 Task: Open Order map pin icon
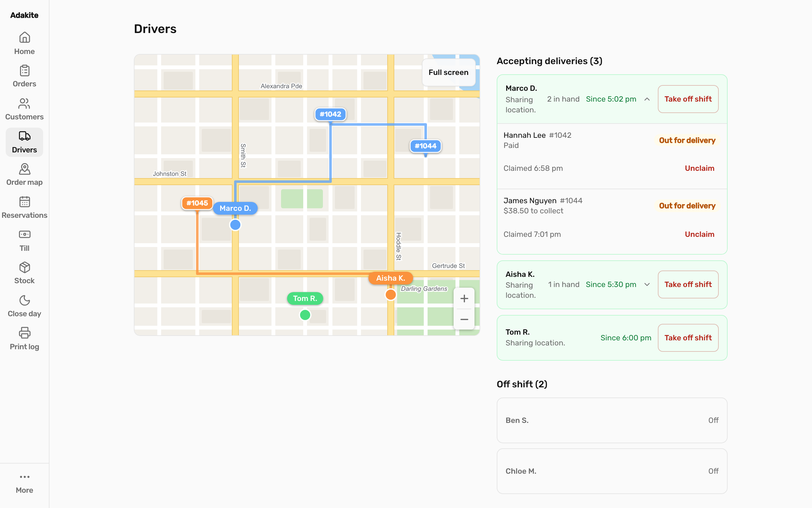[24, 169]
